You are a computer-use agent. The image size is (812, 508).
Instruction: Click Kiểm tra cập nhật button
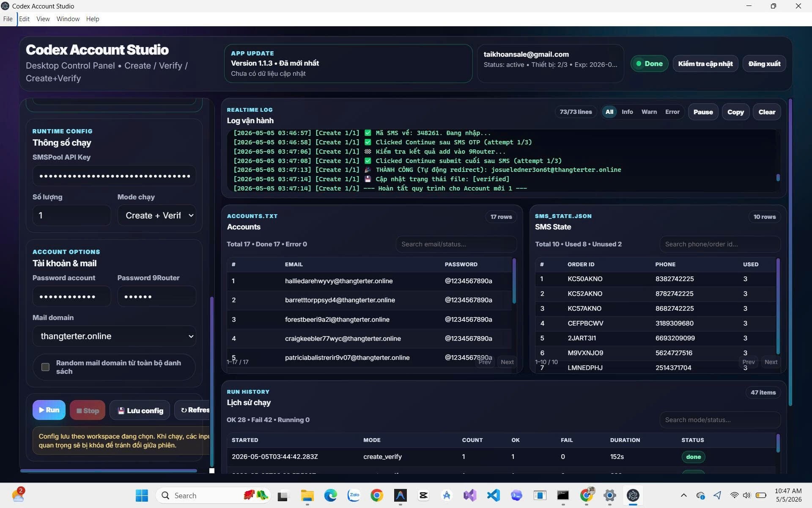tap(705, 63)
